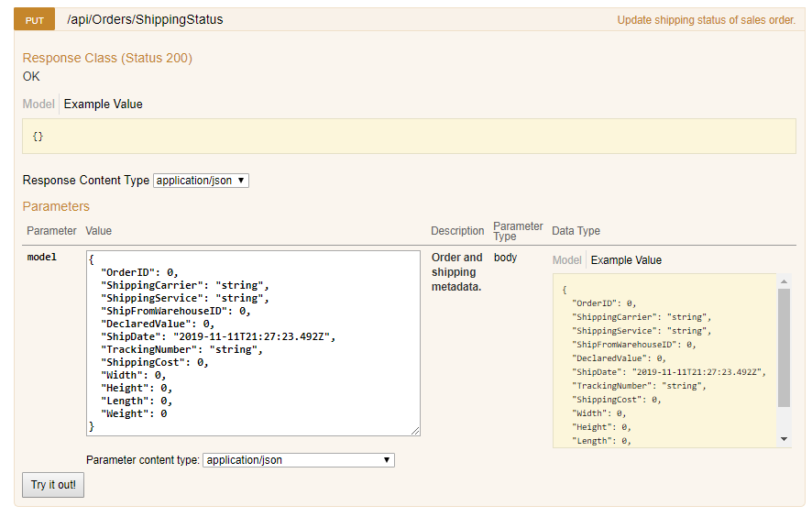Click the 'model' parameter name
This screenshot has height=517, width=812.
click(42, 257)
